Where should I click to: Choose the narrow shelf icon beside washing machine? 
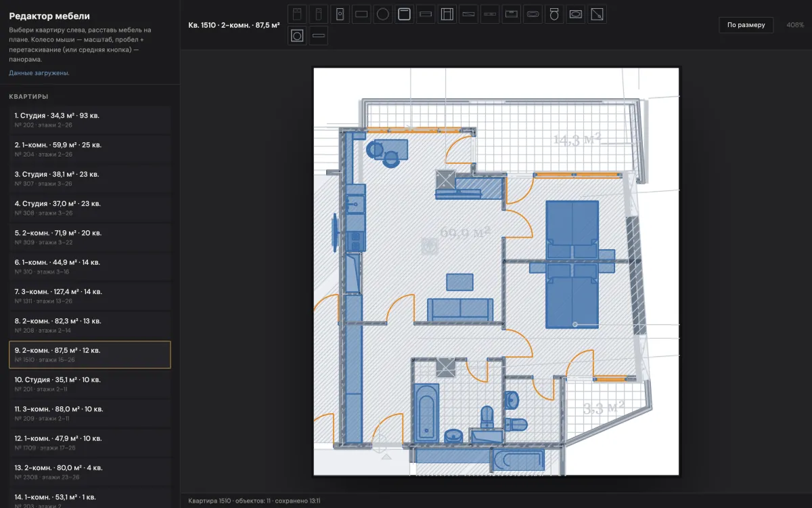(319, 35)
